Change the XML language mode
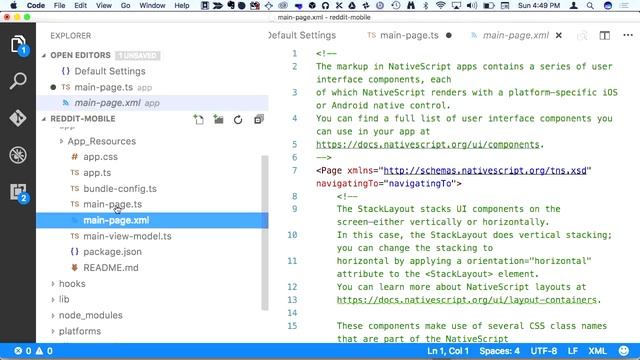 tap(597, 351)
